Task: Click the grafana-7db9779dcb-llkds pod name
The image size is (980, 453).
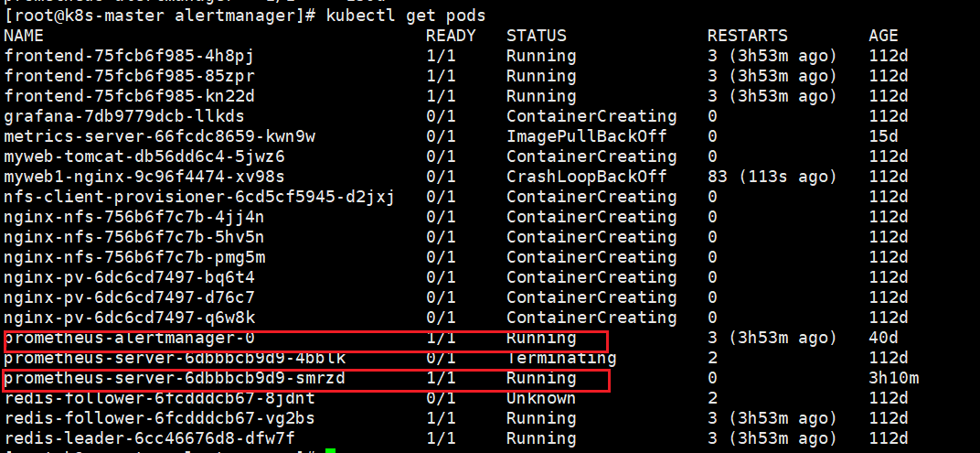Action: [124, 116]
